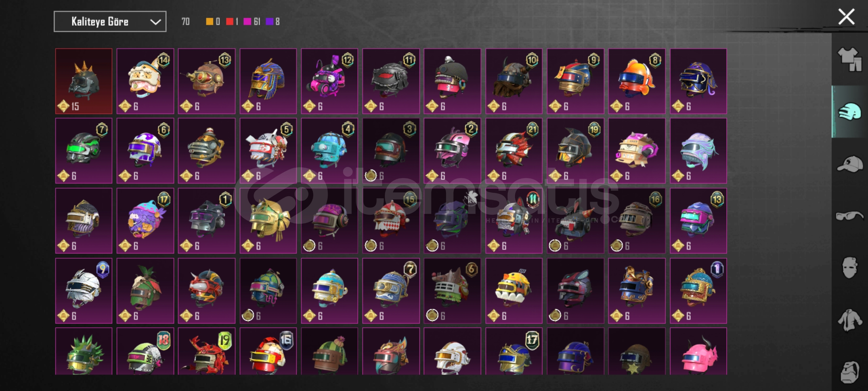
Task: Open the clothing outfits category icon
Action: 850,60
